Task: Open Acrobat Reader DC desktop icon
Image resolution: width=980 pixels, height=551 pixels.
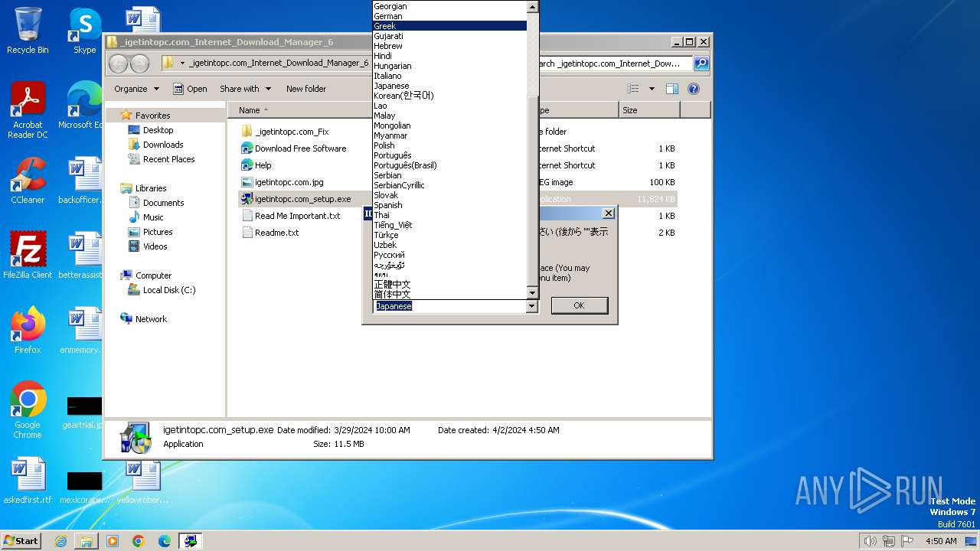Action: 28,110
